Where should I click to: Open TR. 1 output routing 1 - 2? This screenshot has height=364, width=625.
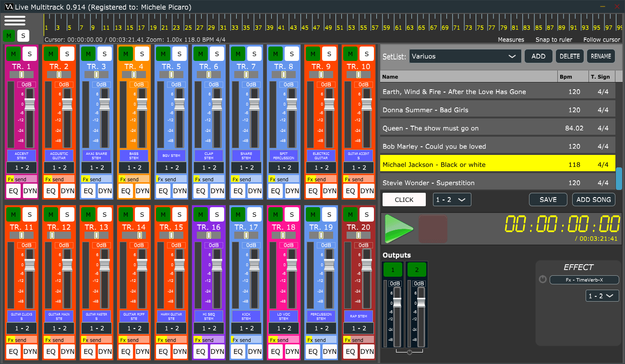coord(22,168)
